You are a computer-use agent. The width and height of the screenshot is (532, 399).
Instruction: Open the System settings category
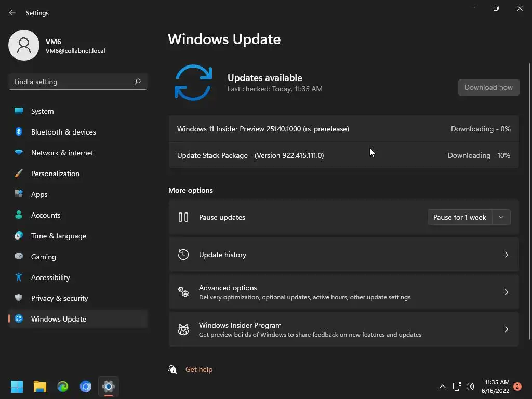pyautogui.click(x=78, y=111)
